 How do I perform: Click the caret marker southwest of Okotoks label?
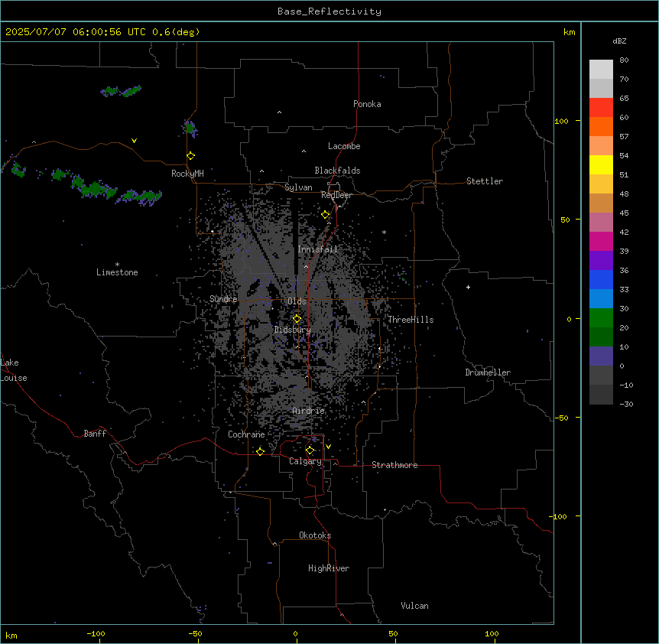275,544
